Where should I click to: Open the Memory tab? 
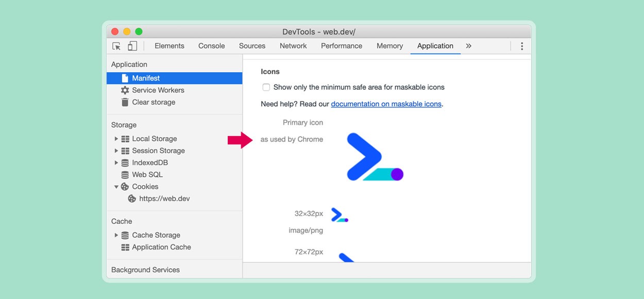point(389,46)
